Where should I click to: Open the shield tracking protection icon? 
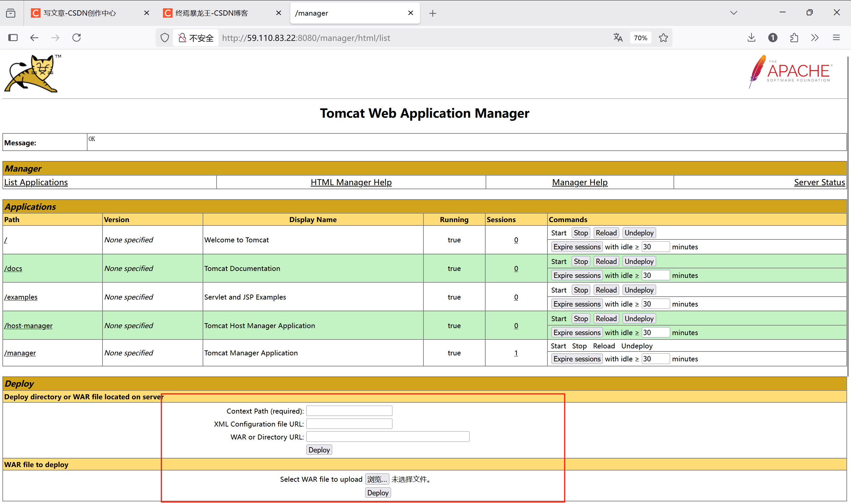tap(165, 38)
